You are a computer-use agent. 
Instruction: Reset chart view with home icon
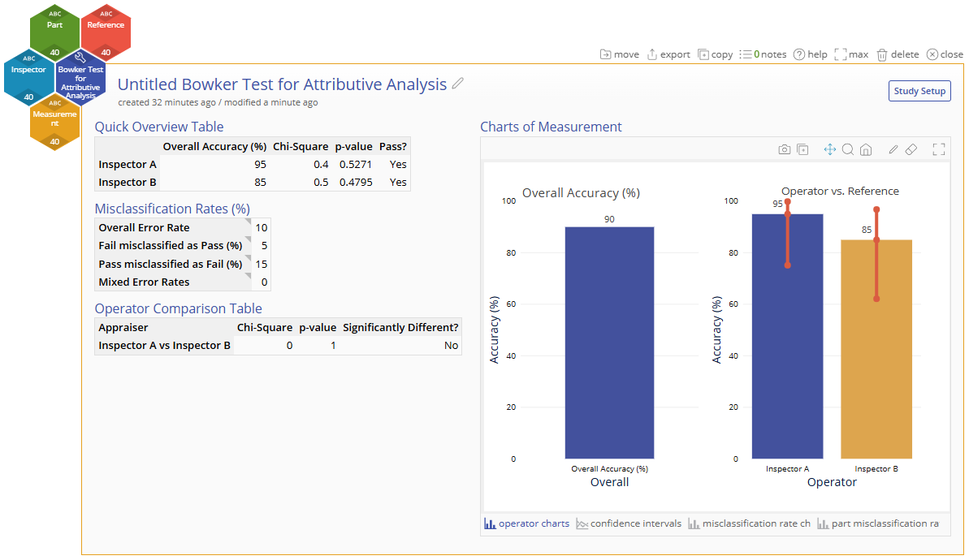click(x=866, y=149)
